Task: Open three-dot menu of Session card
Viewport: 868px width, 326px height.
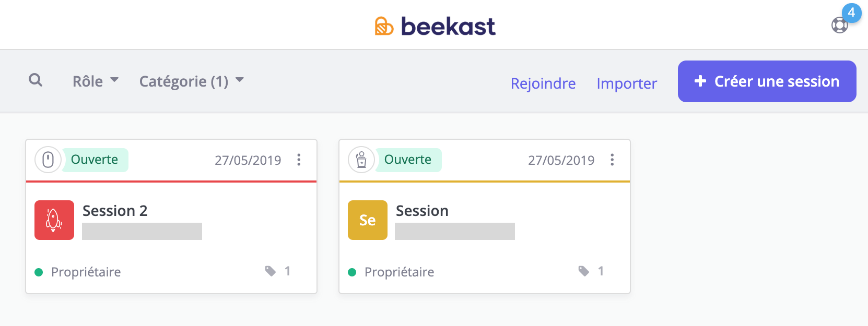Action: [612, 160]
